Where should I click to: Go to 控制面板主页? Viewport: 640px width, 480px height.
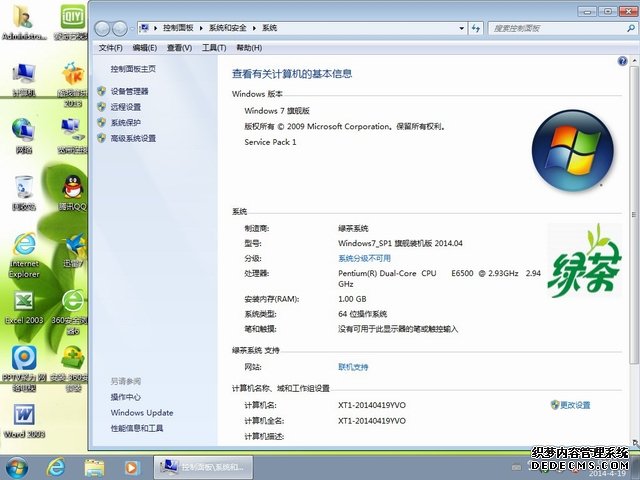[133, 69]
